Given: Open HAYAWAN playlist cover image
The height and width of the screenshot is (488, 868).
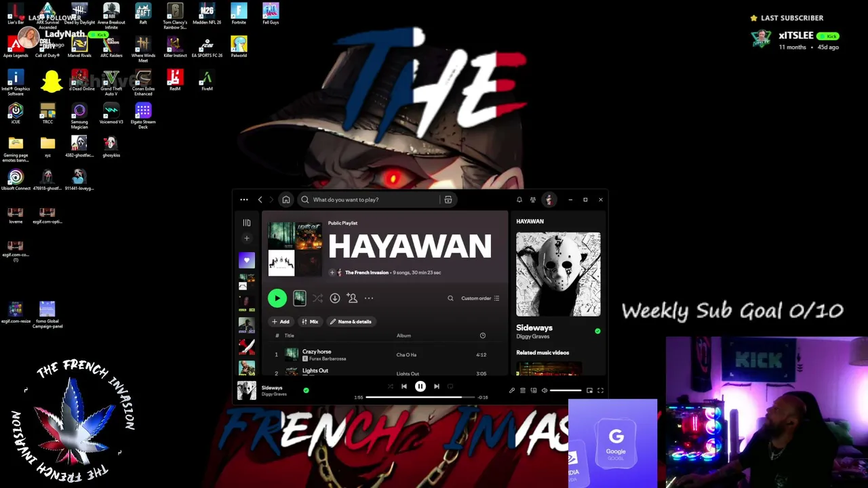Looking at the screenshot, I should pyautogui.click(x=295, y=249).
